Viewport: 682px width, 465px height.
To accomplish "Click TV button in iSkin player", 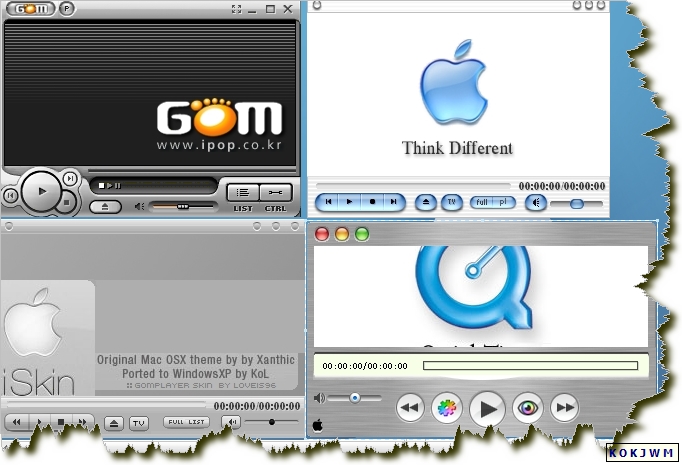I will [139, 423].
